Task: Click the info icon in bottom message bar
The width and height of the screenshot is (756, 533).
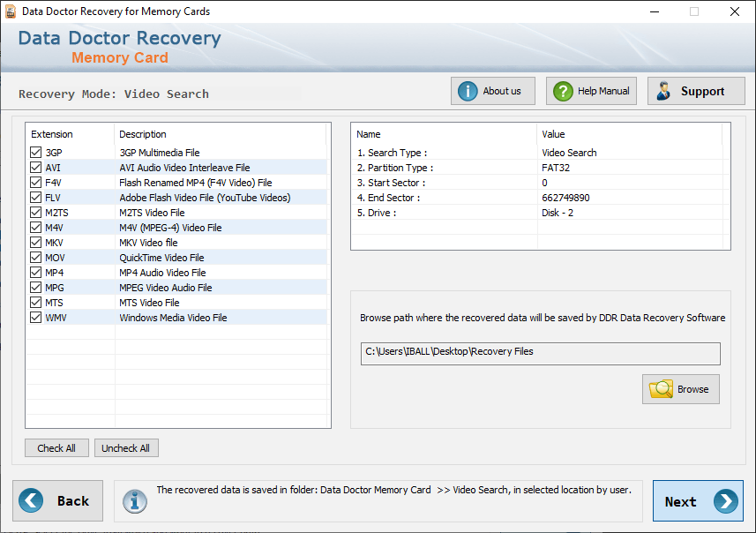Action: pyautogui.click(x=134, y=501)
